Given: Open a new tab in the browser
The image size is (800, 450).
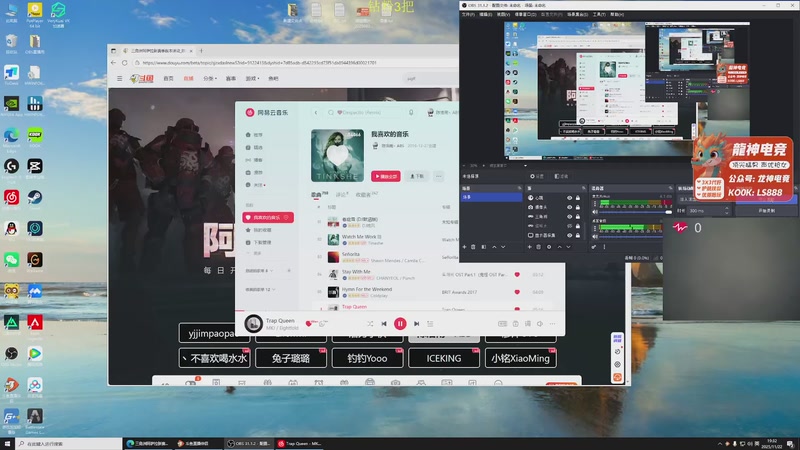Looking at the screenshot, I should (201, 51).
